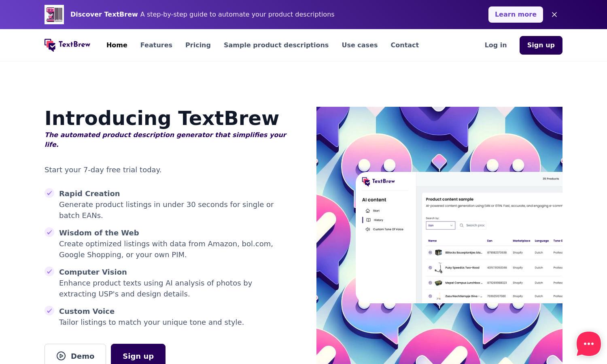Click the row icon beside Puky SpeedUs
This screenshot has height=364, width=607.
[x=430, y=267]
